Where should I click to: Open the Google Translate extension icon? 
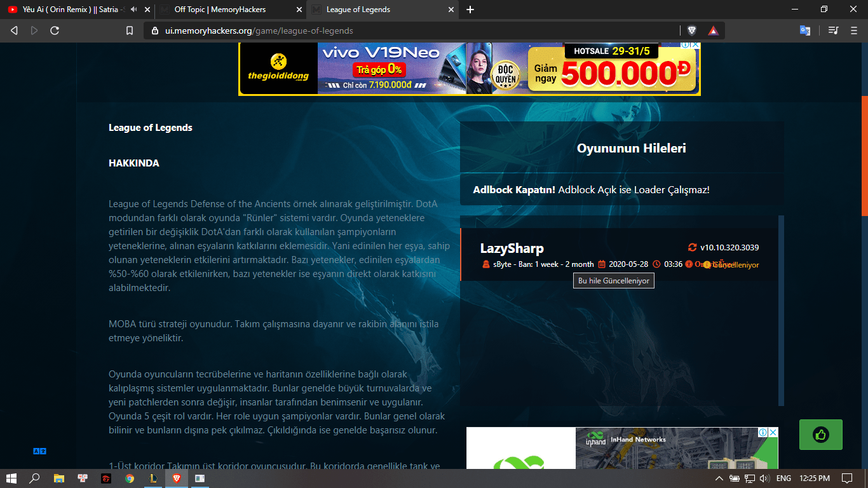805,30
